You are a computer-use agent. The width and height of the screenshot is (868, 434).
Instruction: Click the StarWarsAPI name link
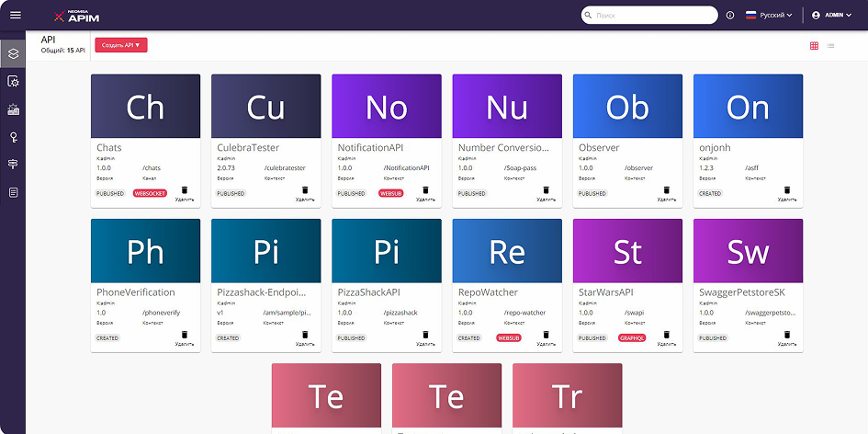point(605,292)
